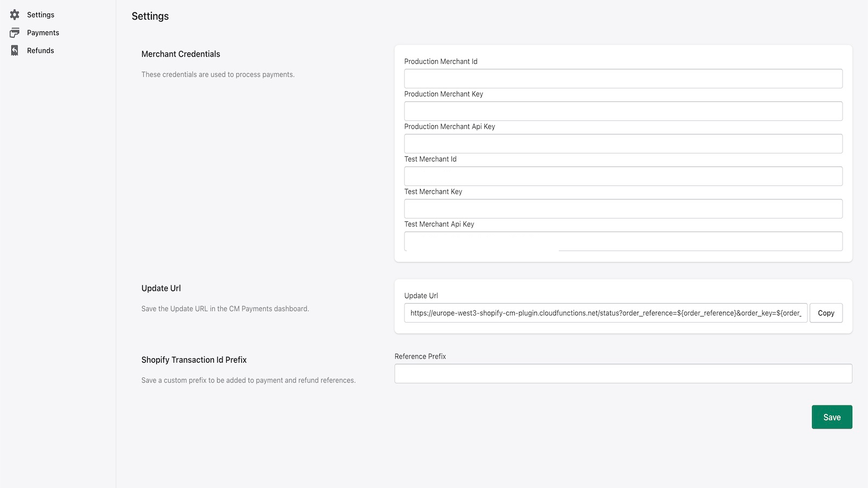Save the settings
Viewport: 868px width, 488px height.
(x=832, y=417)
